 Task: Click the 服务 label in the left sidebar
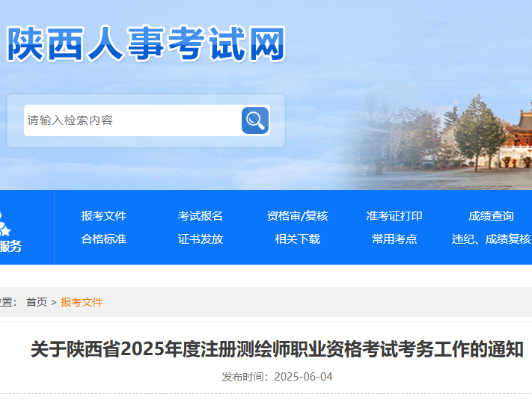point(10,246)
